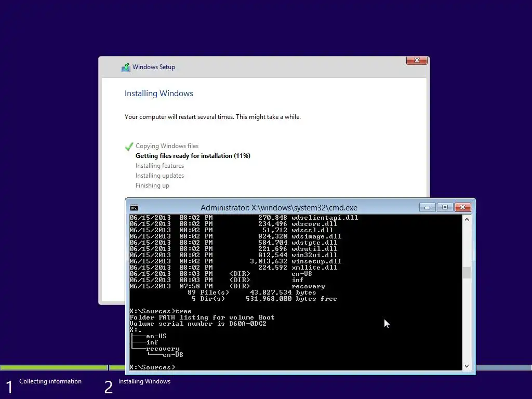Click the 'Collecting information' stage label
Image resolution: width=532 pixels, height=399 pixels.
coord(50,381)
